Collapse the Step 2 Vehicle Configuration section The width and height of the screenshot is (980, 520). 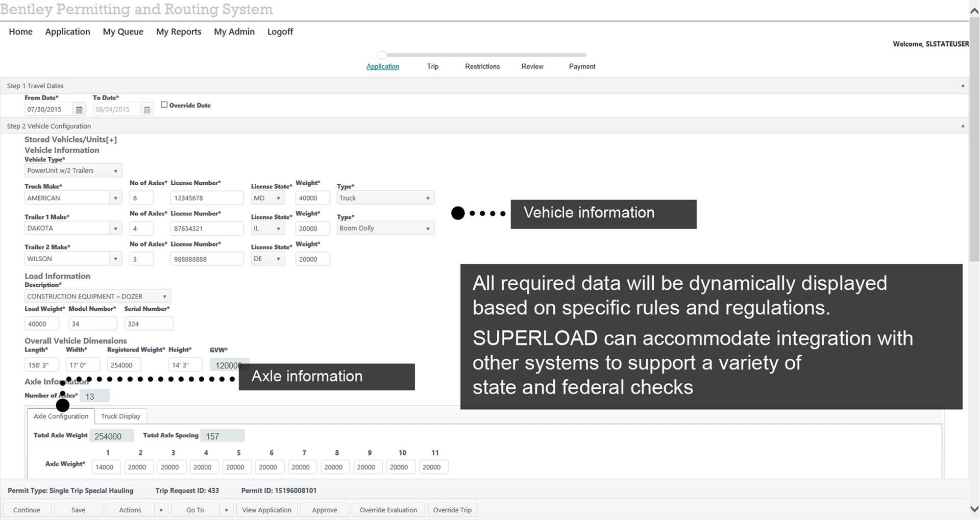point(963,126)
